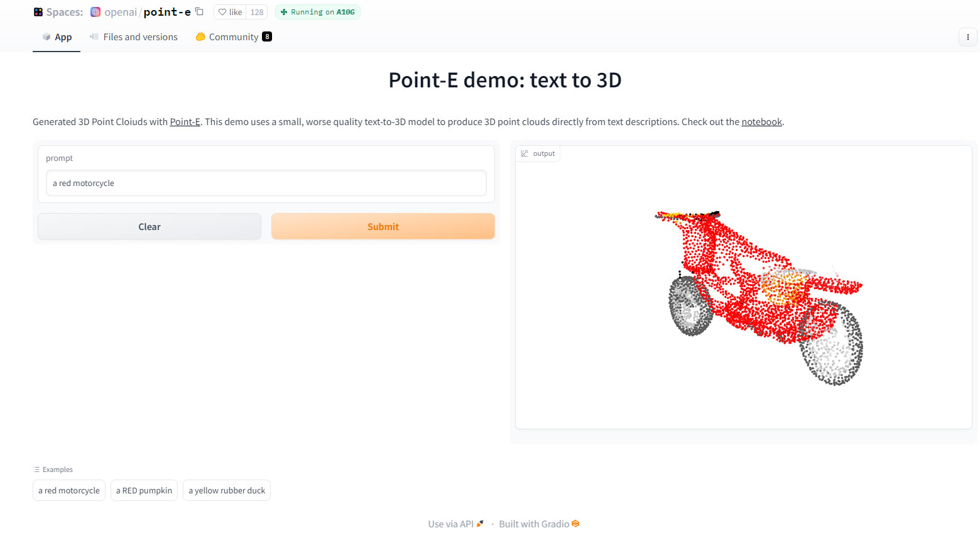Click the Running on A10G status badge
This screenshot has height=538, width=980.
[x=317, y=12]
